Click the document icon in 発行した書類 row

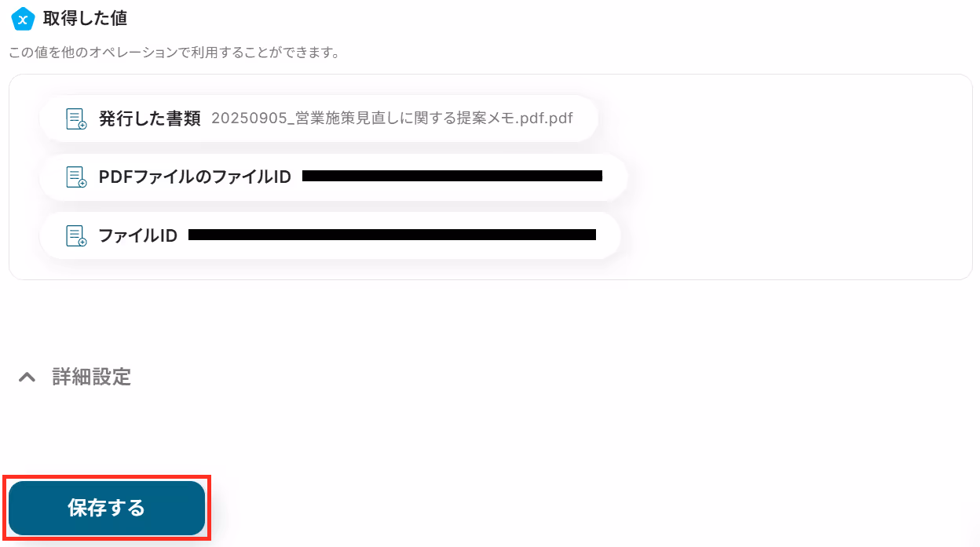point(76,119)
